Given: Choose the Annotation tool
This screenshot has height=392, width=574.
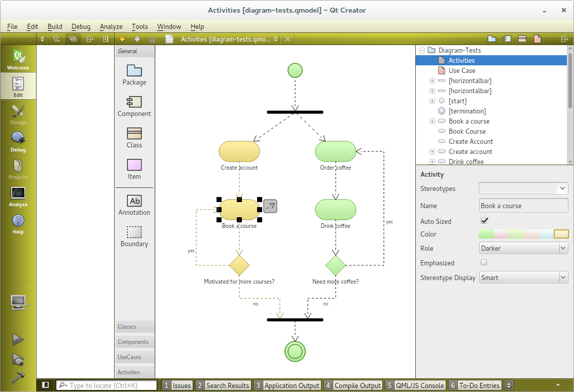Looking at the screenshot, I should (x=134, y=205).
